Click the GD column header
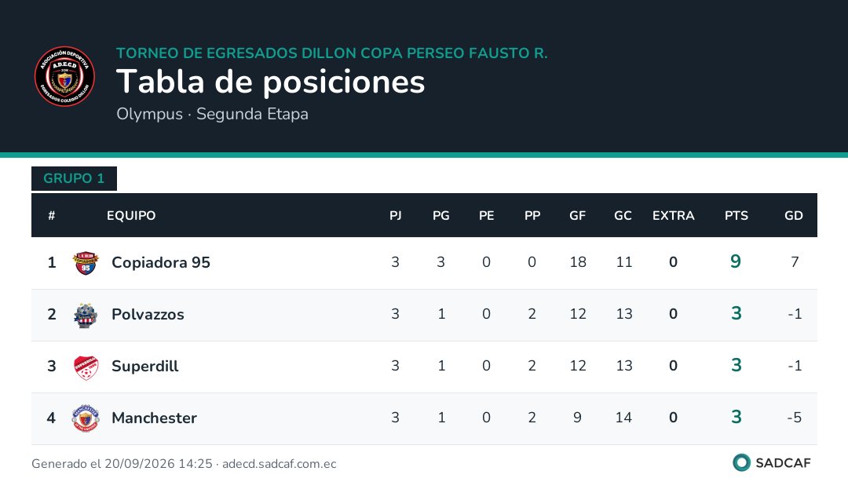Viewport: 848px width, 504px height. [x=793, y=216]
